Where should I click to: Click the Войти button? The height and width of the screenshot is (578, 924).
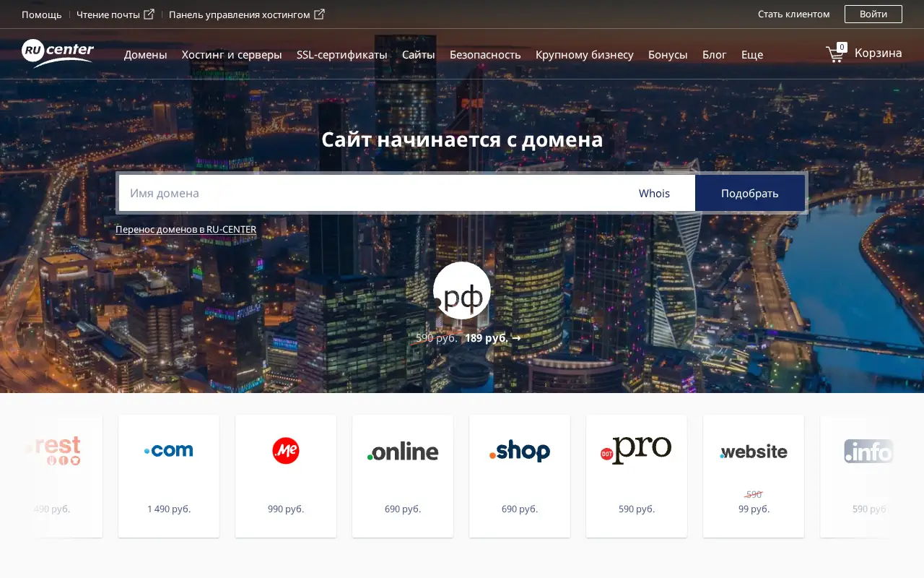pos(873,14)
